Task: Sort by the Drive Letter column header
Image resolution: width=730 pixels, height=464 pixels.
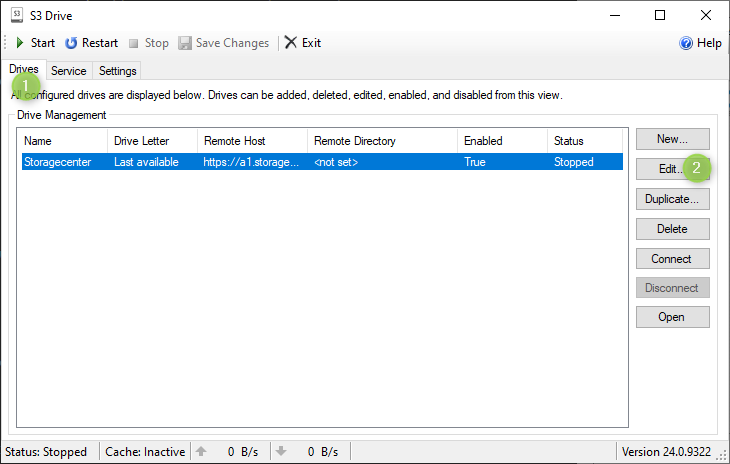Action: (x=152, y=141)
